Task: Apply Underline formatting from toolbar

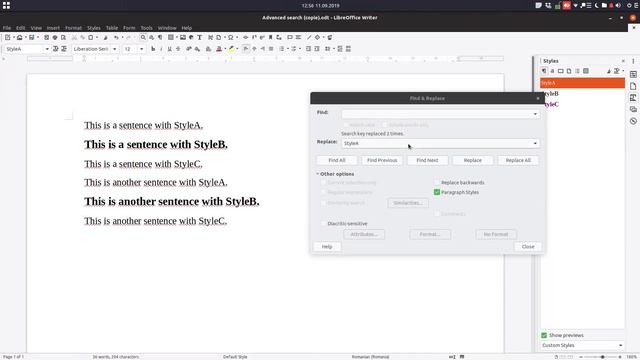Action: pyautogui.click(x=169, y=49)
